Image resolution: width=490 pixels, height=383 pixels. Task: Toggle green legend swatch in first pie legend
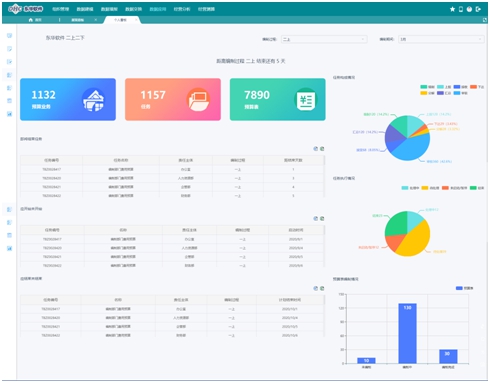[423, 87]
